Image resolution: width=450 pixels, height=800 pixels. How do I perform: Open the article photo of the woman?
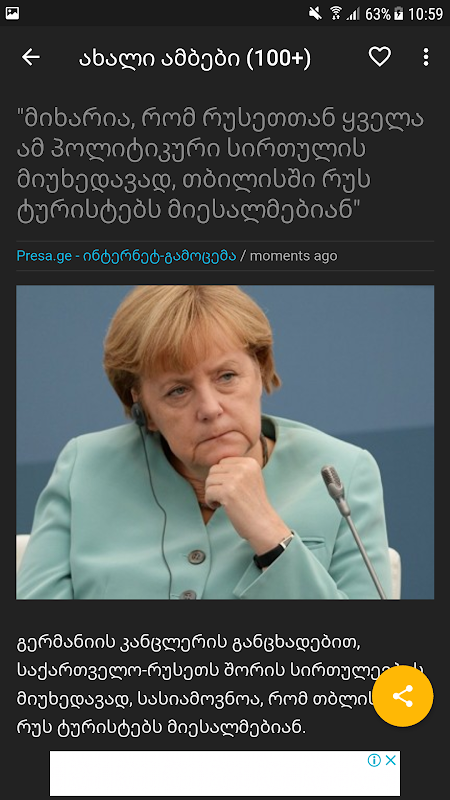(x=225, y=442)
